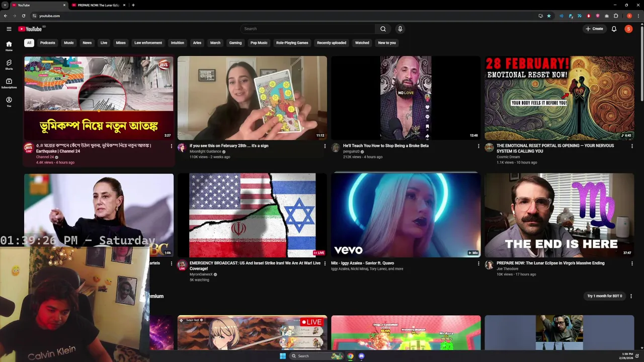
Task: Open a new browser tab
Action: (133, 5)
